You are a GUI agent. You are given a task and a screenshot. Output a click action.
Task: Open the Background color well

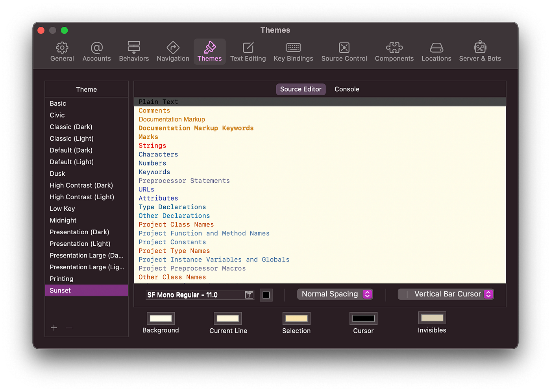pos(161,318)
